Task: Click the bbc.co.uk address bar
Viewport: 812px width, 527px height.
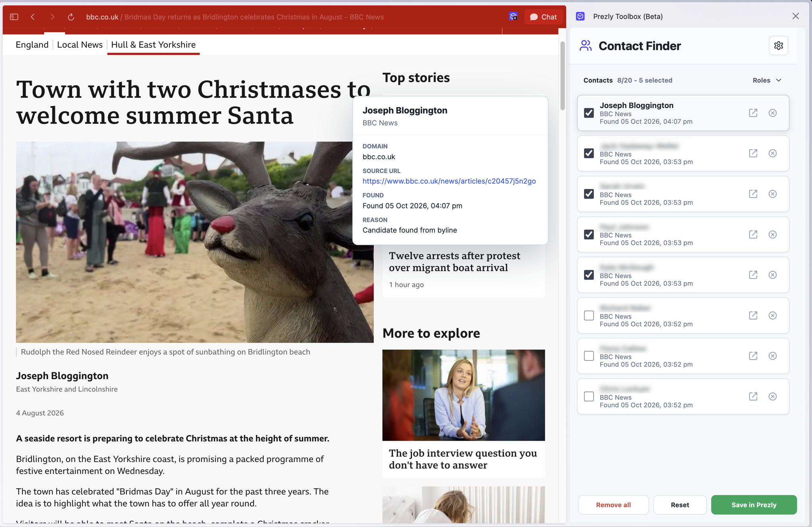Action: point(235,17)
